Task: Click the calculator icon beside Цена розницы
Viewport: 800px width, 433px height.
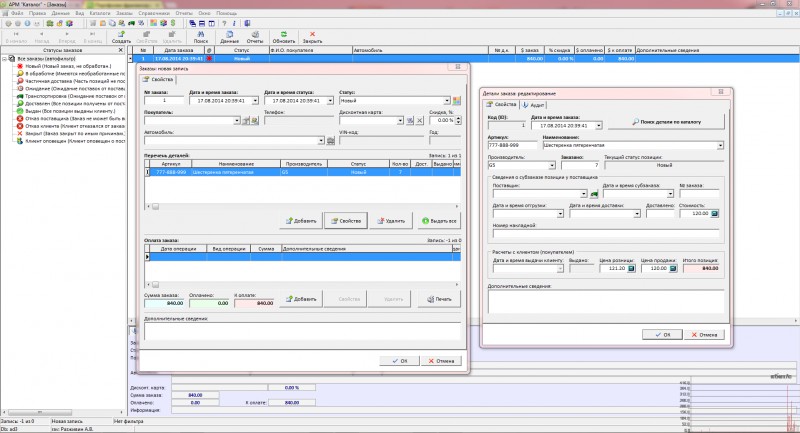Action: click(x=632, y=268)
